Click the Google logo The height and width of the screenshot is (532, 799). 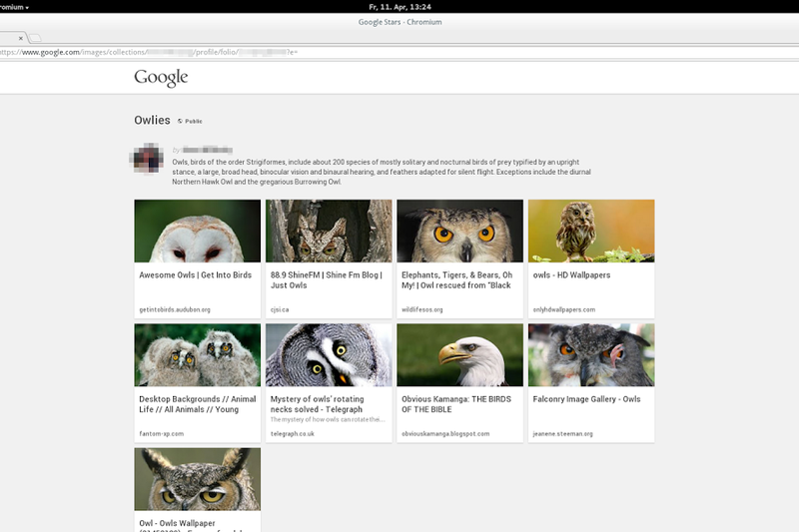coord(161,78)
